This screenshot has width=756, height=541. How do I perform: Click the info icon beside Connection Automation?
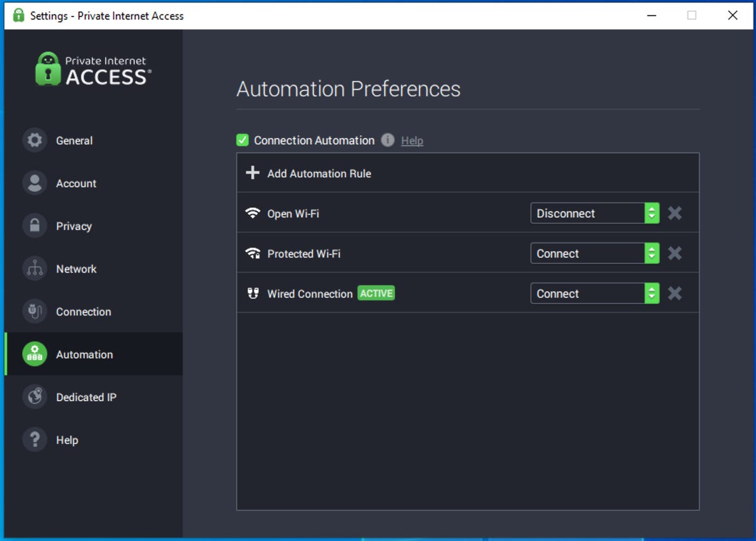388,140
